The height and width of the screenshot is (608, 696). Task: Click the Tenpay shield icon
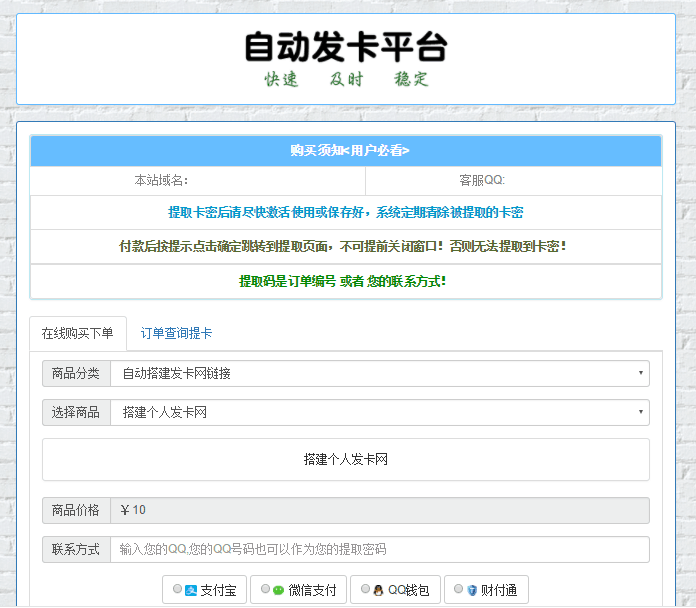point(471,590)
